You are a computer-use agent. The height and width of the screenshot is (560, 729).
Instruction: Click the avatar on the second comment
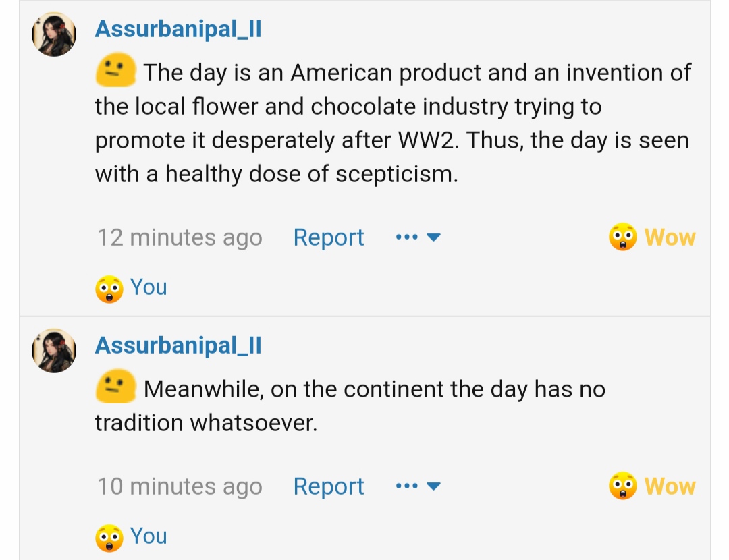click(54, 351)
